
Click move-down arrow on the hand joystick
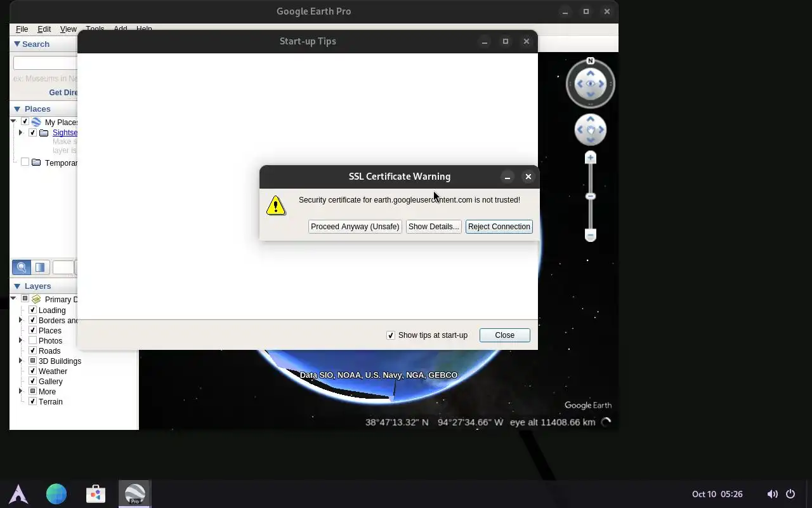pyautogui.click(x=591, y=140)
